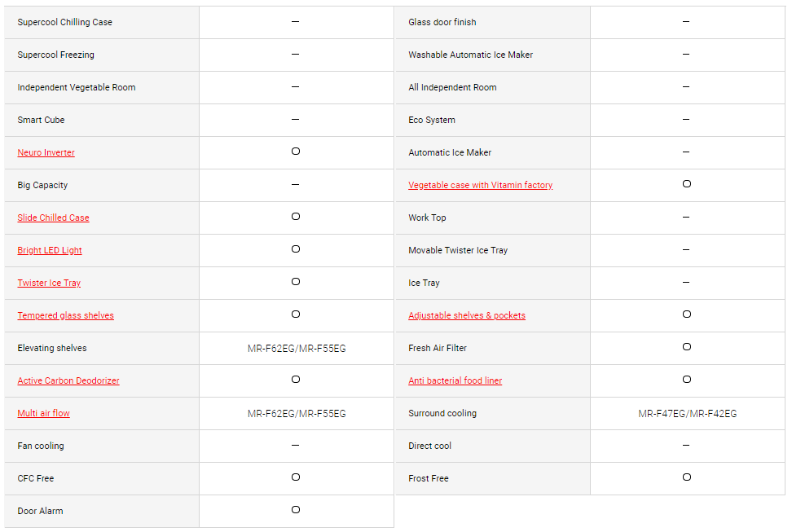The image size is (792, 532).
Task: Open Adjustable shelves & pockets link
Action: [467, 315]
